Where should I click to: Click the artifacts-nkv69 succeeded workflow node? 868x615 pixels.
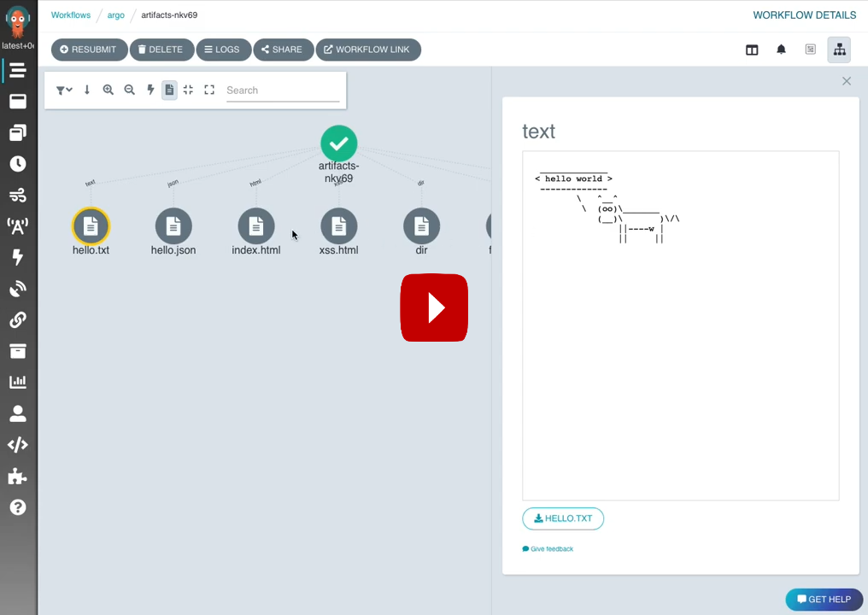pyautogui.click(x=339, y=143)
